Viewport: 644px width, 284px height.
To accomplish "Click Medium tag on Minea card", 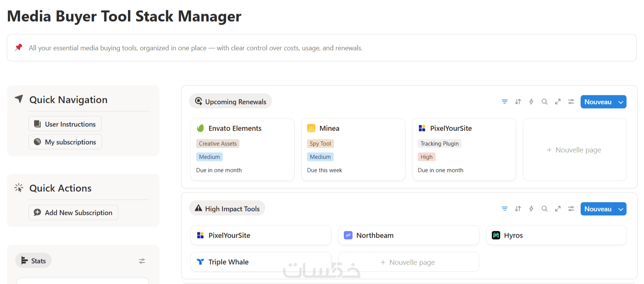I will 320,157.
